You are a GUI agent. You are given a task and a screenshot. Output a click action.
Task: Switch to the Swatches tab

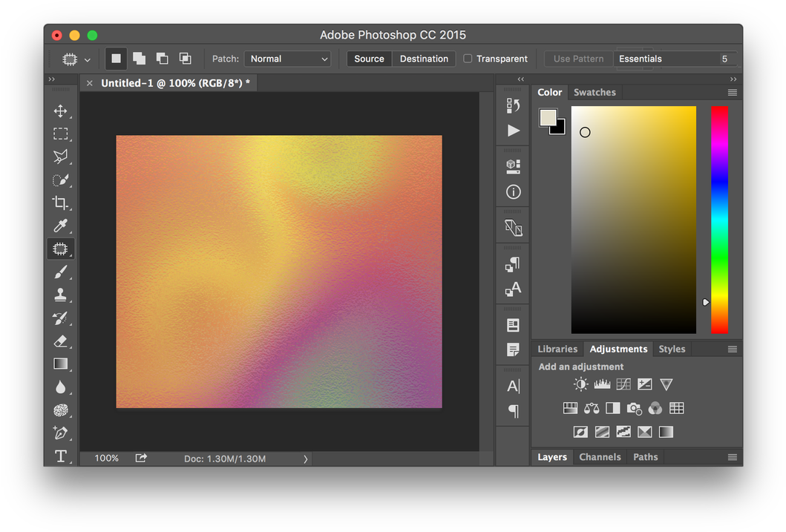(x=595, y=92)
